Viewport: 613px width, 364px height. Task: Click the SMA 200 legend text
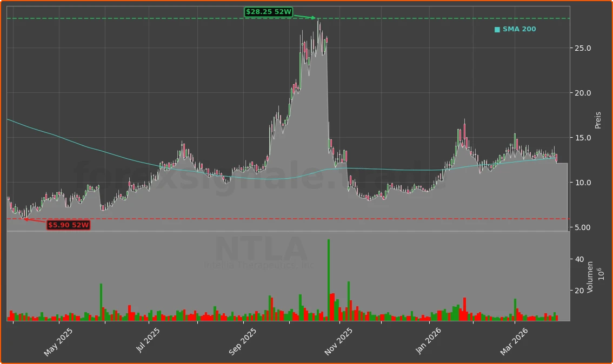pyautogui.click(x=519, y=29)
